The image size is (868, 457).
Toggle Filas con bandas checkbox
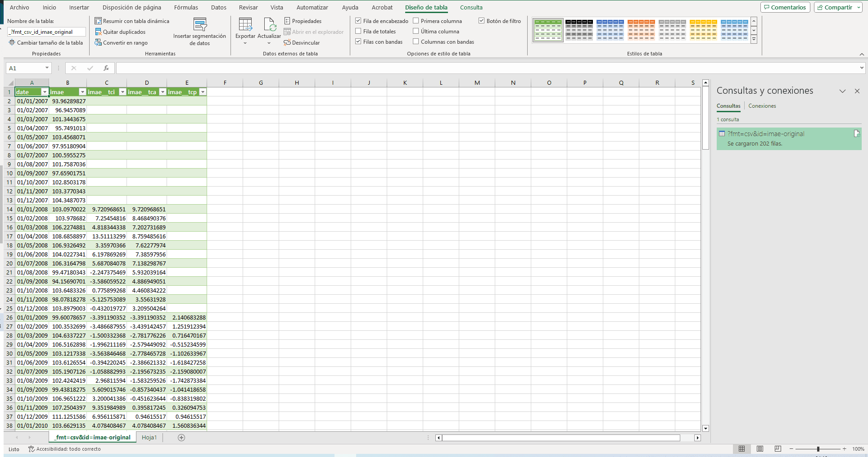click(358, 41)
